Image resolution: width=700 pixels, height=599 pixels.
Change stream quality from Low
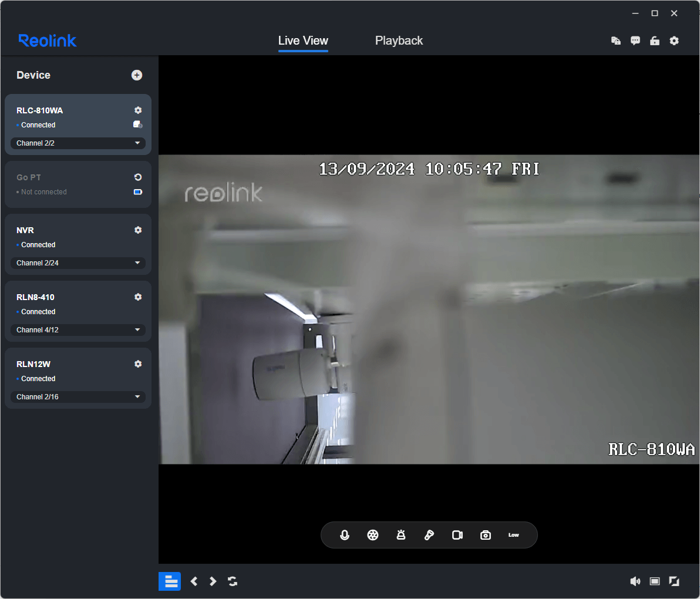coord(513,535)
